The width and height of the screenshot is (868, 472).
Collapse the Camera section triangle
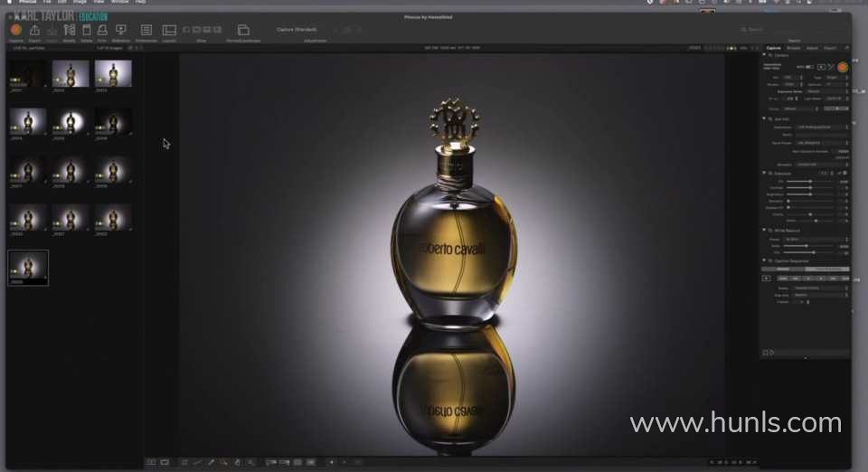765,55
